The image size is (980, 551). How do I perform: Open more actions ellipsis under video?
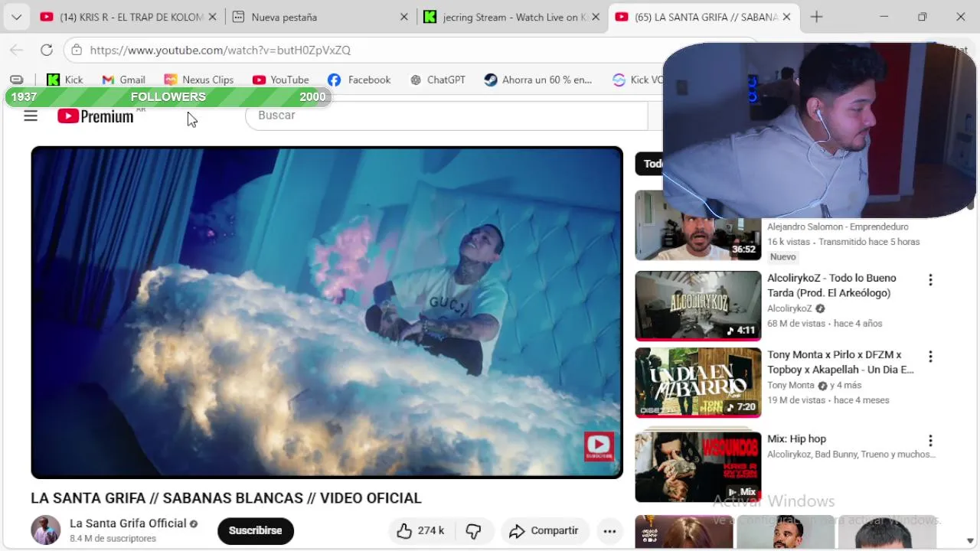(x=609, y=530)
